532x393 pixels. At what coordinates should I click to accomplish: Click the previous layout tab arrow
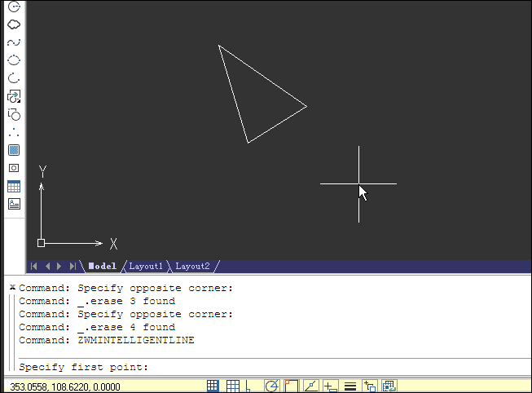click(x=47, y=267)
